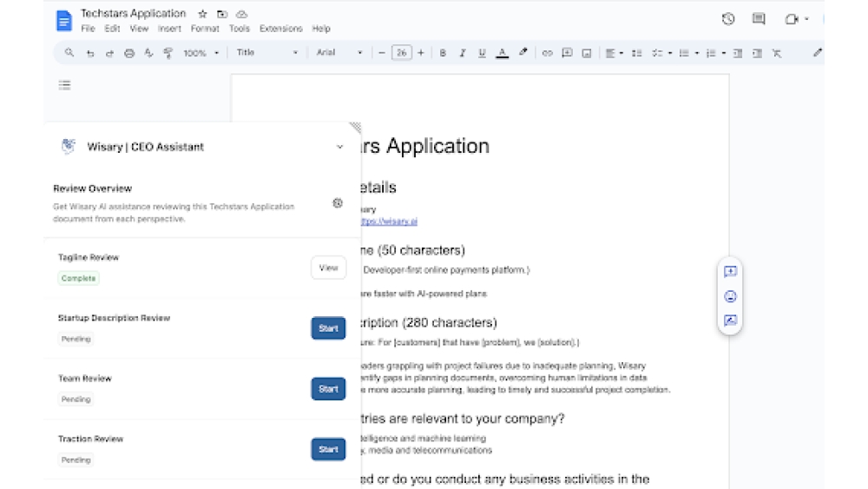Add comment from side floating panel

(730, 271)
